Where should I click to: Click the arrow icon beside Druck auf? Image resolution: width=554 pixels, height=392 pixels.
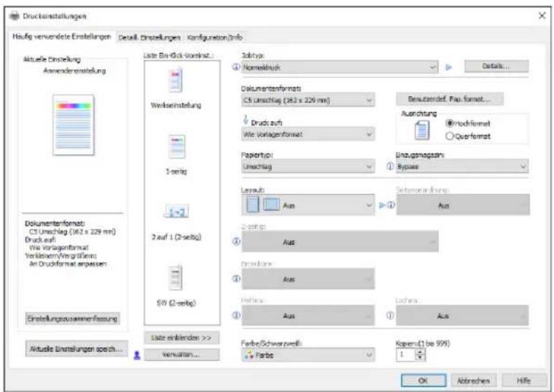246,120
